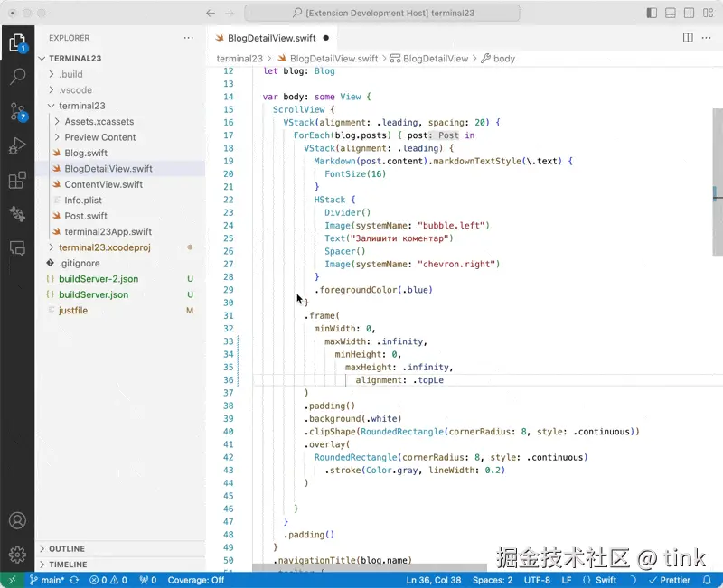723x588 pixels.
Task: Click the Spaces: 2 indentation setting
Action: pyautogui.click(x=493, y=580)
